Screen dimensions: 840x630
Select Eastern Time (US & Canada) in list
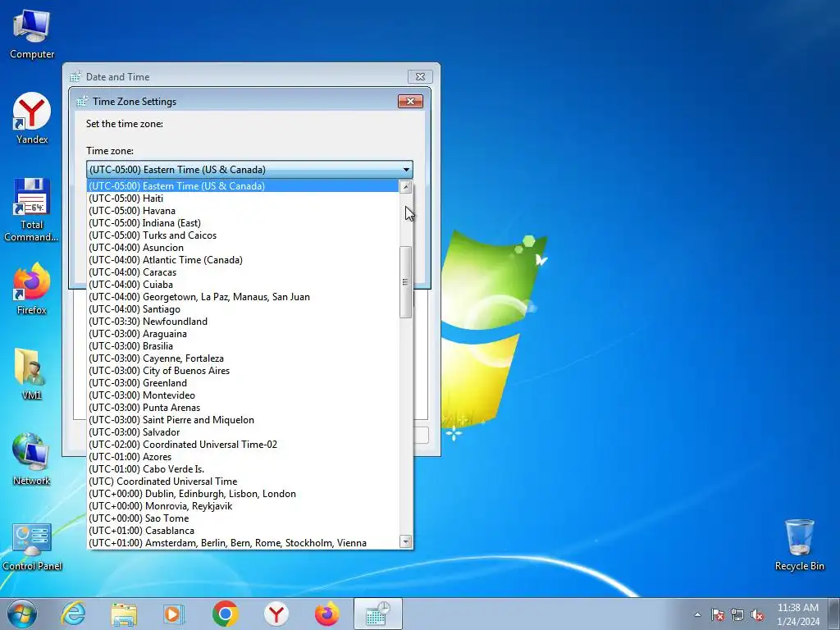click(x=243, y=186)
